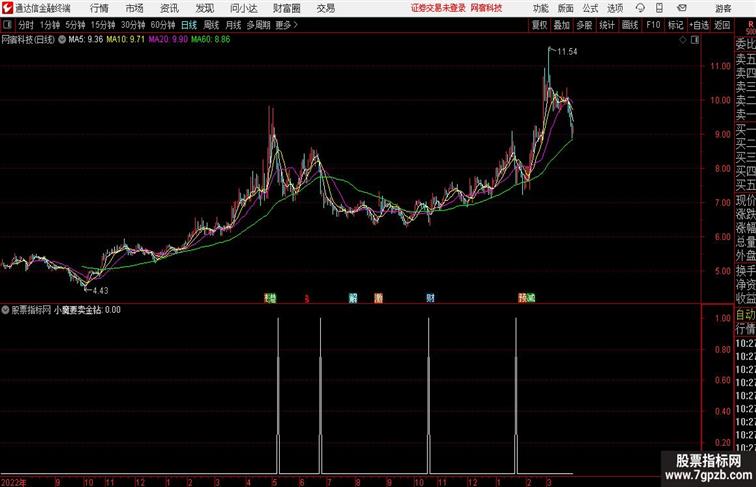Click the 现价 row in quote panel
756x487 pixels.
[x=745, y=200]
